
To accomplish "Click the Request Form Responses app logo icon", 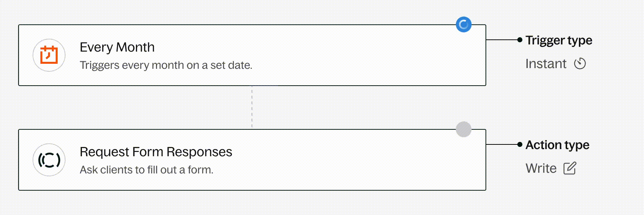I will tap(49, 160).
